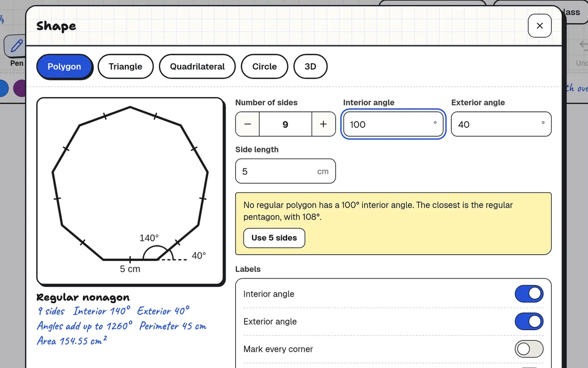Click the no regular polygon warning text
Screen dimensions: 588x368
[378, 210]
